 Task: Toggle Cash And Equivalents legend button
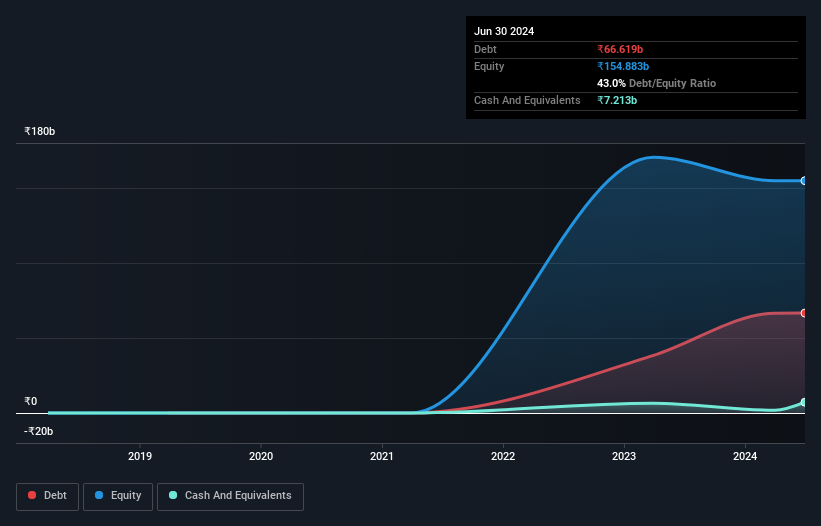pos(230,496)
